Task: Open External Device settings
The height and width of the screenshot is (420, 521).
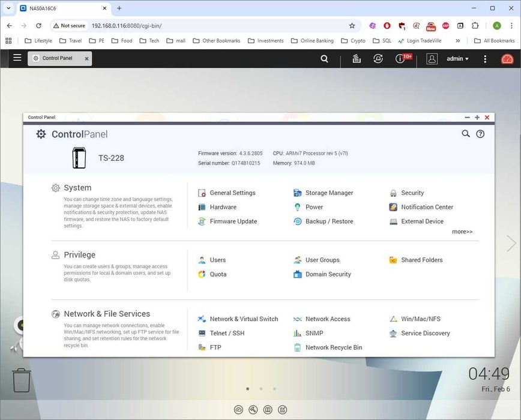Action: pos(417,221)
